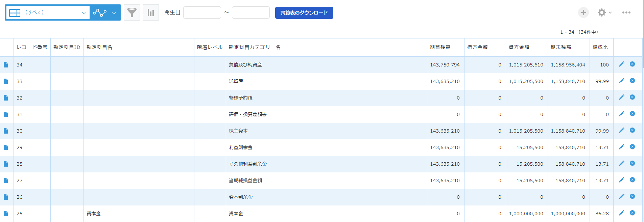
Task: Delete record 26 with circle-x icon
Action: pos(632,196)
